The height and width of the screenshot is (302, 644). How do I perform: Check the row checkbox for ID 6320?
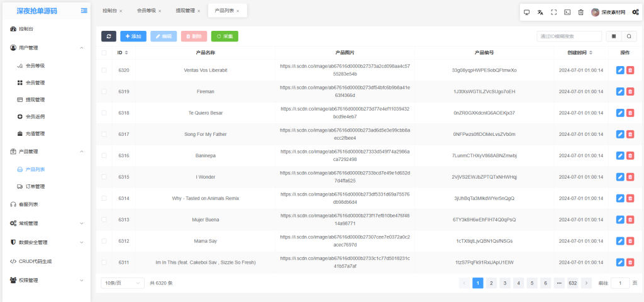(x=104, y=70)
